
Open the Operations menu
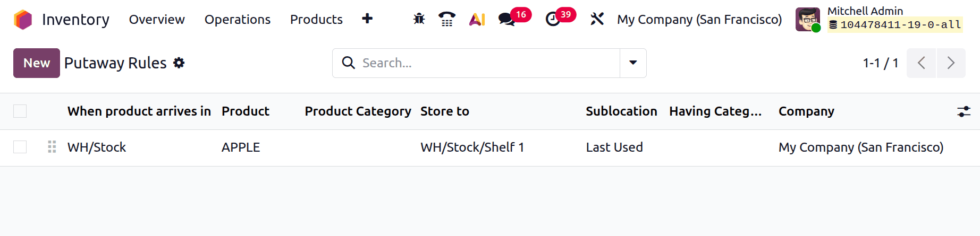(238, 20)
